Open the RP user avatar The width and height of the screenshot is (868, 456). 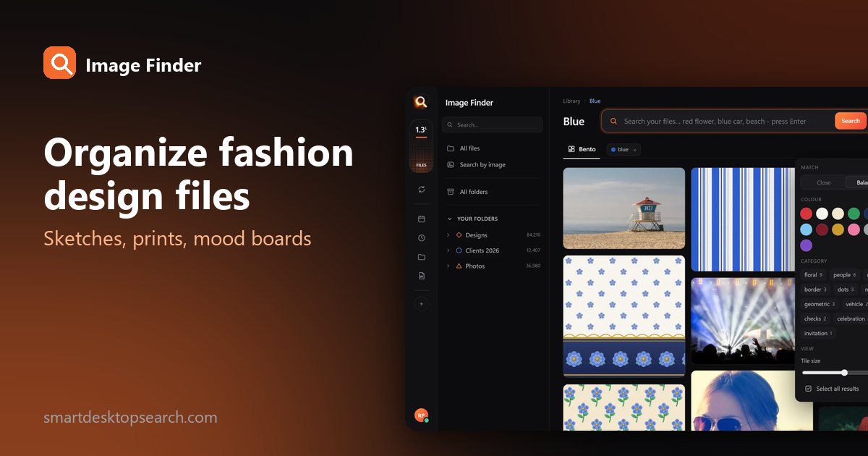(421, 415)
